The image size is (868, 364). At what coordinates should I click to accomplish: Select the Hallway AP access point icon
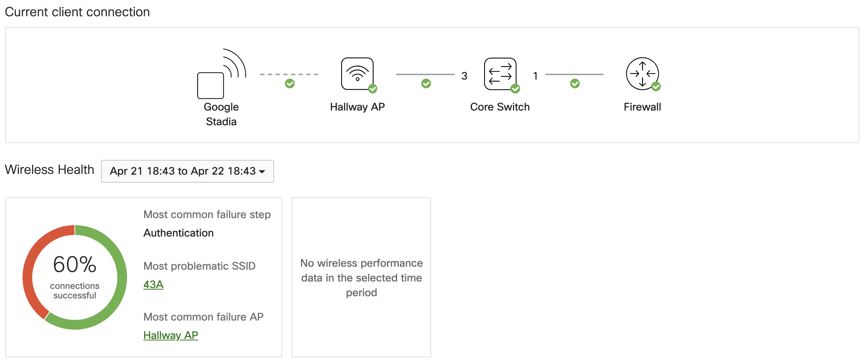[x=357, y=74]
